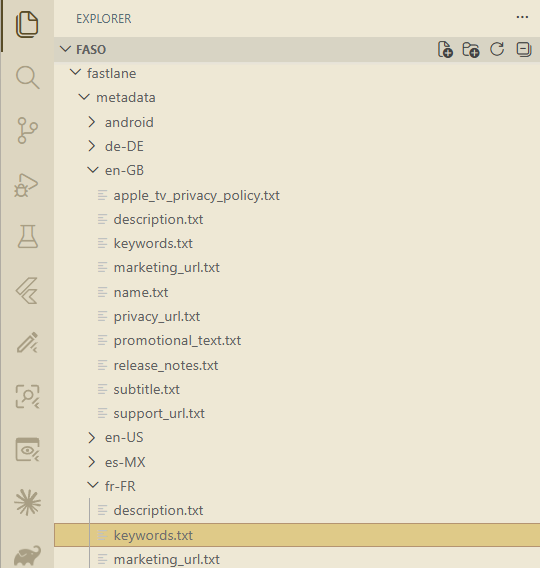Open the Search view

pos(28,77)
